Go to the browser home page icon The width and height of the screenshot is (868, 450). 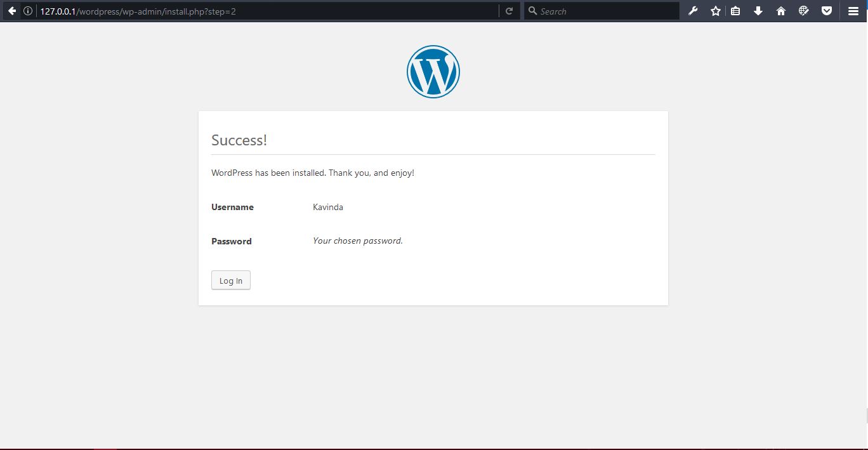coord(781,11)
